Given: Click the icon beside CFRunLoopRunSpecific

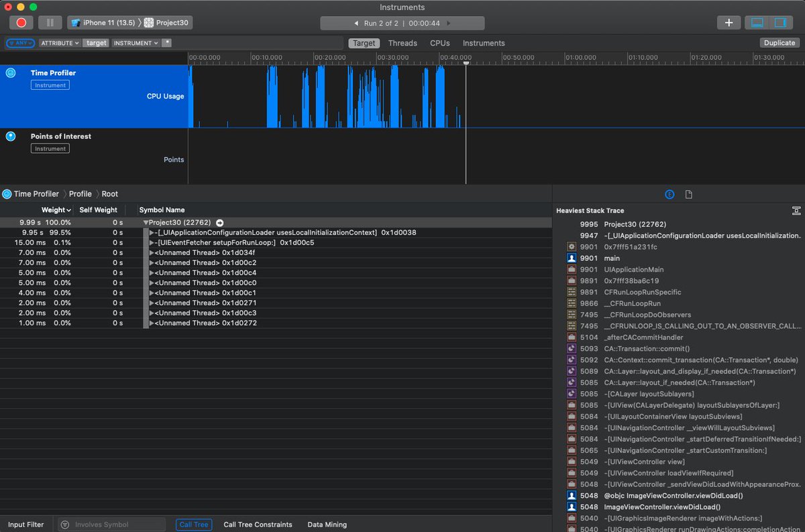Looking at the screenshot, I should coord(572,292).
